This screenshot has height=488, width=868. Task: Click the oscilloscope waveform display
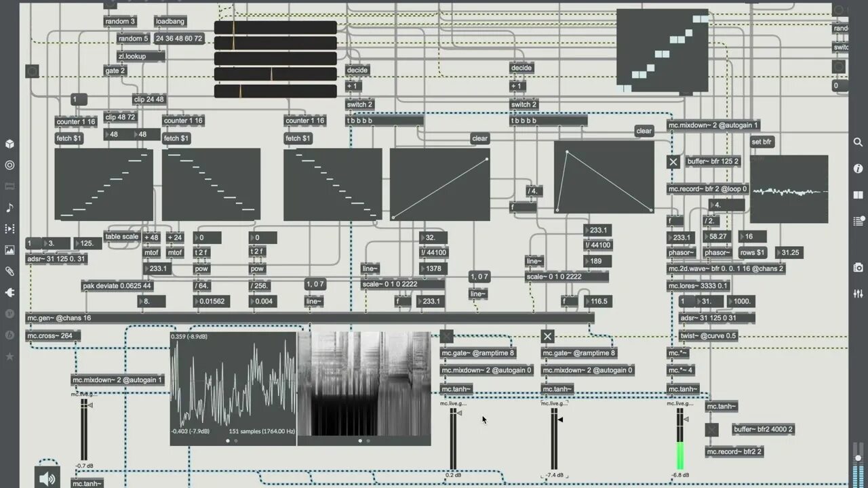tap(233, 388)
